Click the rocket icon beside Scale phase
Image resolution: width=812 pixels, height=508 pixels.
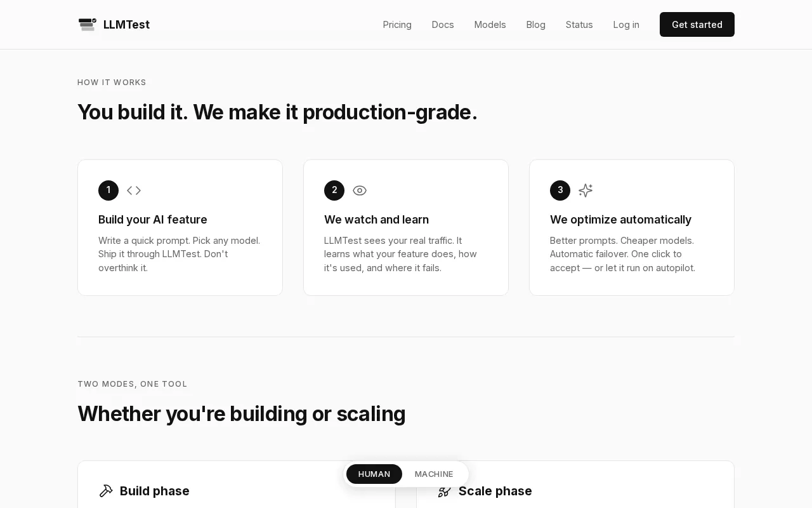pyautogui.click(x=445, y=491)
